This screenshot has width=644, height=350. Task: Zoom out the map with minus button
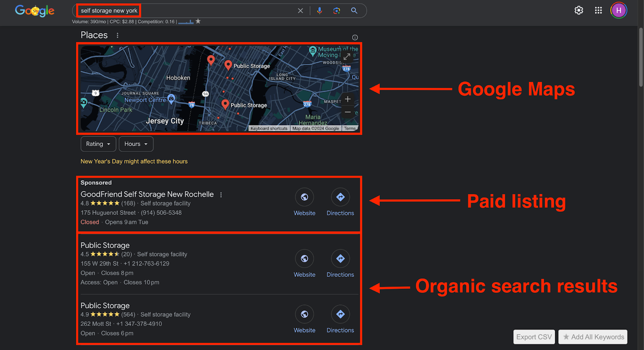tap(348, 112)
